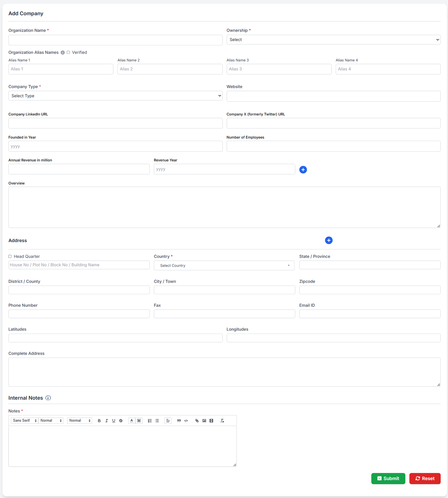Click info icon beside Internal Notes
The height and width of the screenshot is (498, 448).
pos(48,398)
